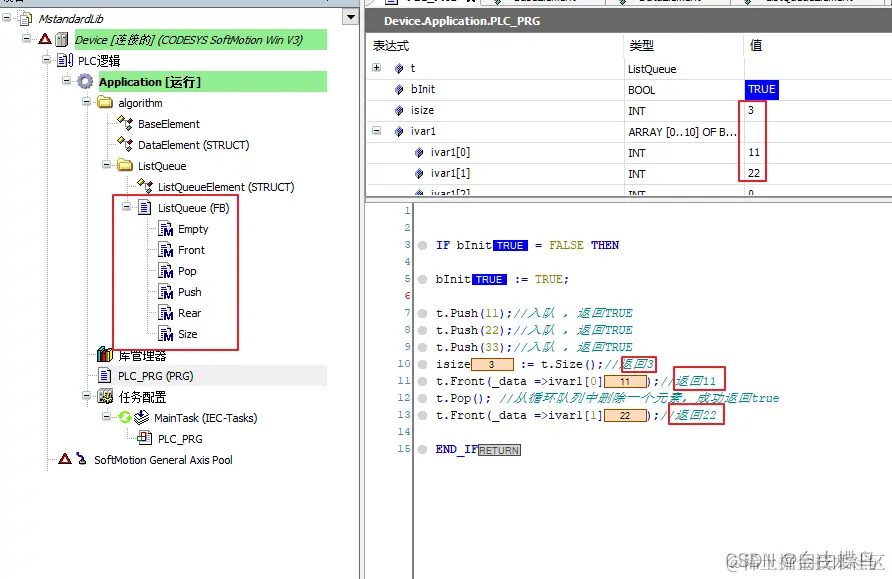Viewport: 892px width, 579px height.
Task: Click the variable icon beside bInit
Action: click(x=399, y=89)
